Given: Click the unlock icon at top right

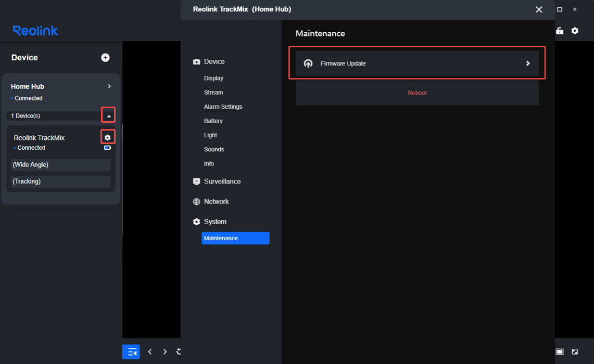Looking at the screenshot, I should 560,31.
